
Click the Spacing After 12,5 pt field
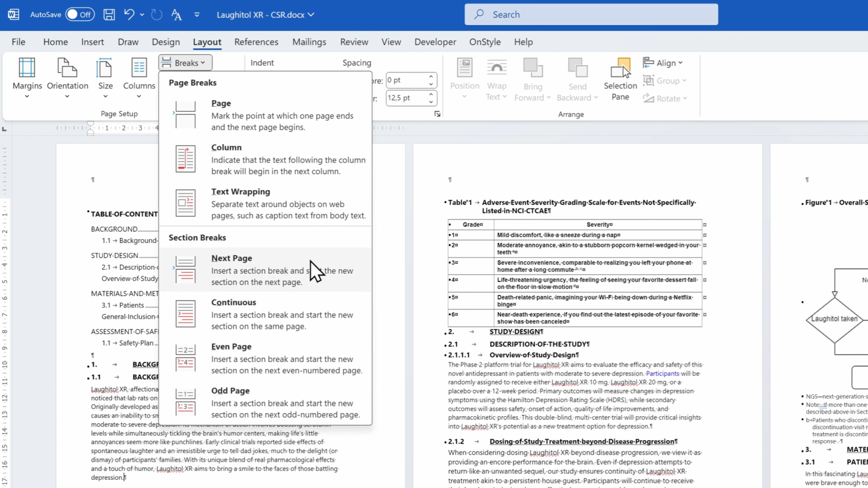click(406, 97)
